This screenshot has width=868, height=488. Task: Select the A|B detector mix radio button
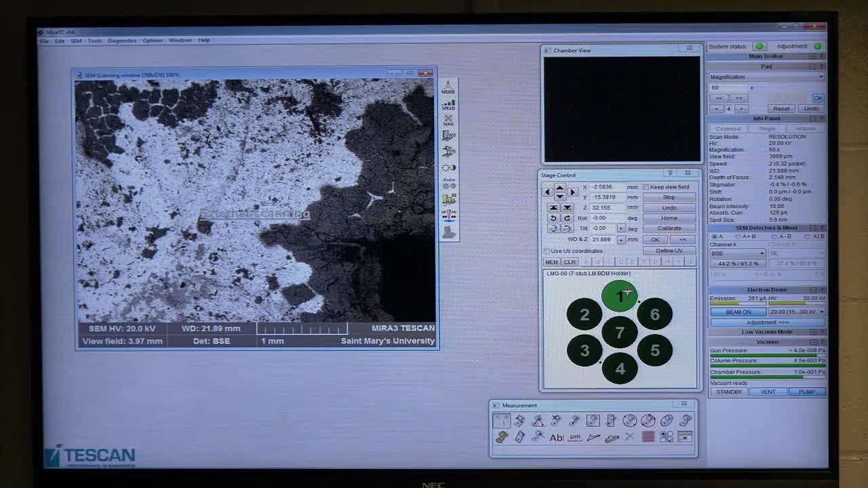coord(807,237)
